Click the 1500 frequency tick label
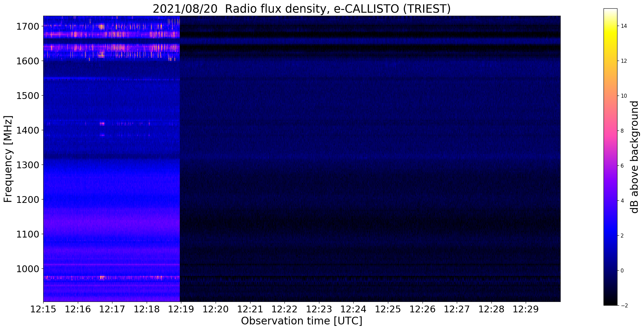The height and width of the screenshot is (330, 644). click(x=28, y=96)
